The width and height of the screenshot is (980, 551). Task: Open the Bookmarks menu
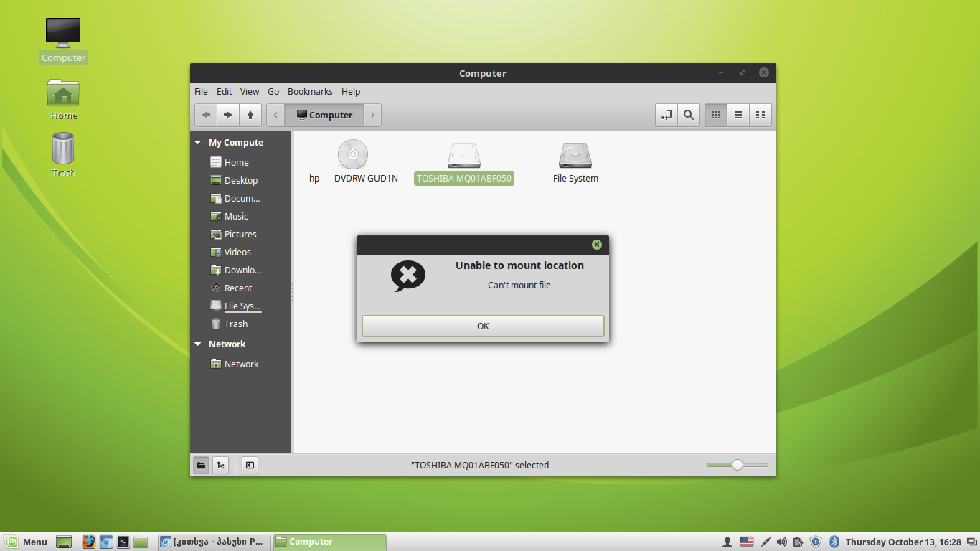(x=310, y=91)
